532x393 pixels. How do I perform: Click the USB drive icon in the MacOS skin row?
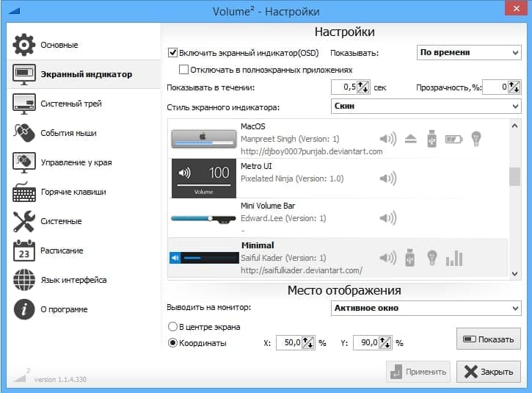431,139
